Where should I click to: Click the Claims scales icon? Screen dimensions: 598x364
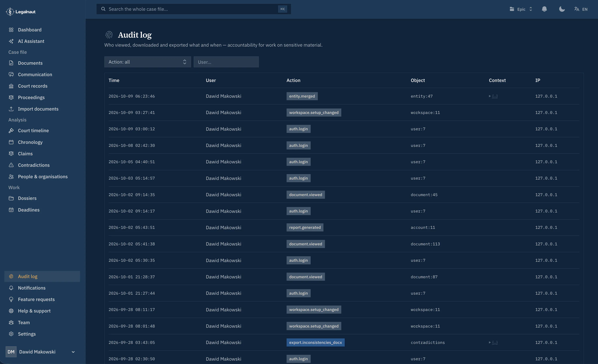(11, 154)
